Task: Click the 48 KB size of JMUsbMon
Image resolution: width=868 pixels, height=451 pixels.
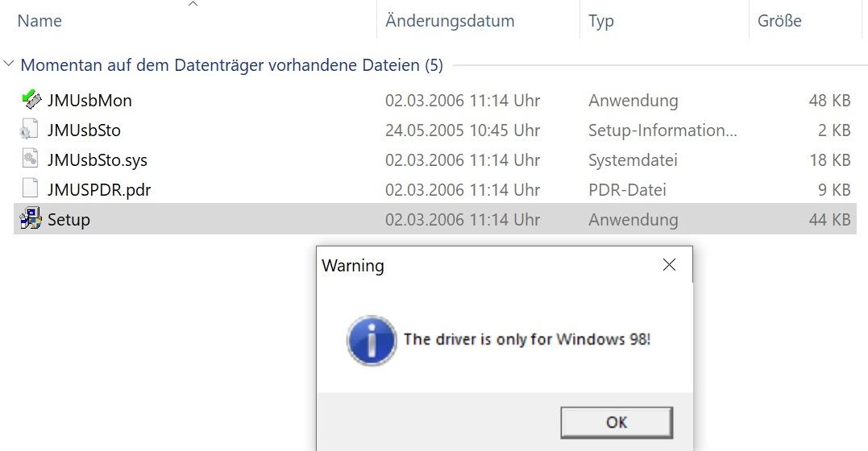Action: tap(829, 100)
